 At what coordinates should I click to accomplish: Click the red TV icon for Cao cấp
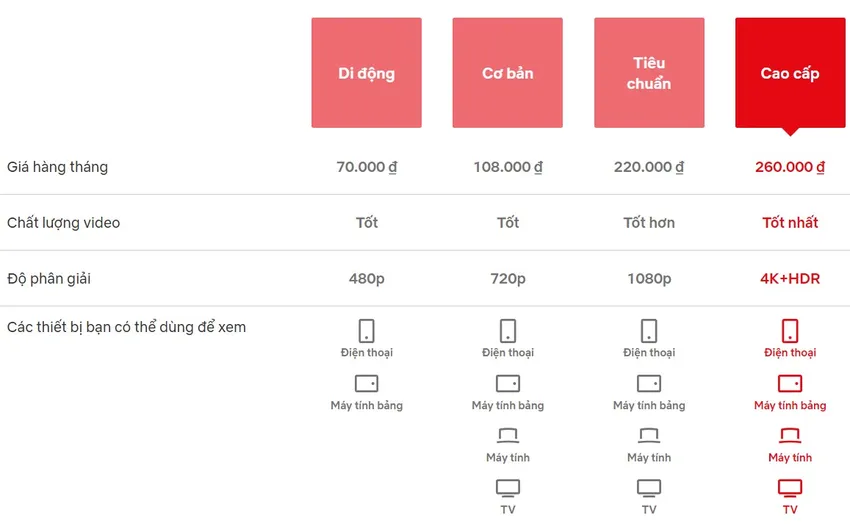(x=790, y=488)
